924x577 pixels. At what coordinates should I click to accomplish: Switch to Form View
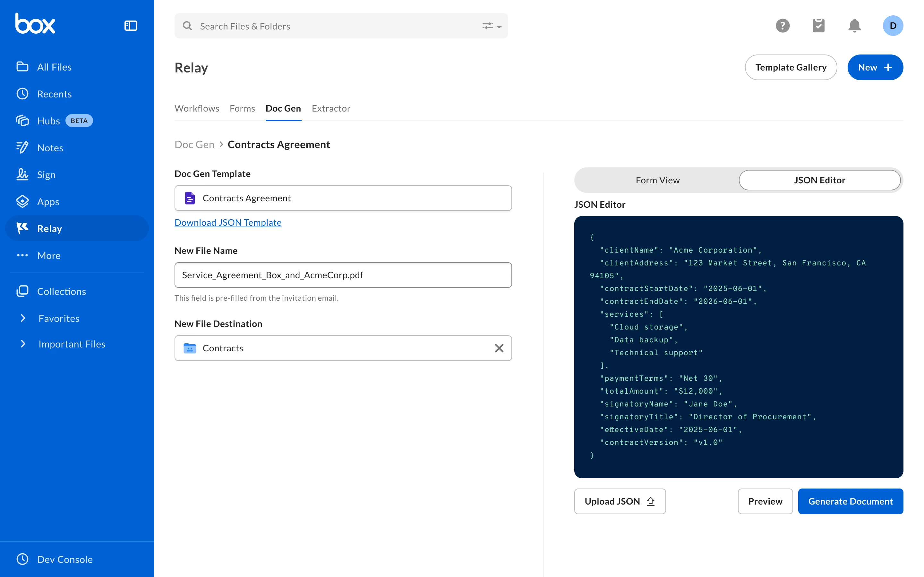coord(657,180)
